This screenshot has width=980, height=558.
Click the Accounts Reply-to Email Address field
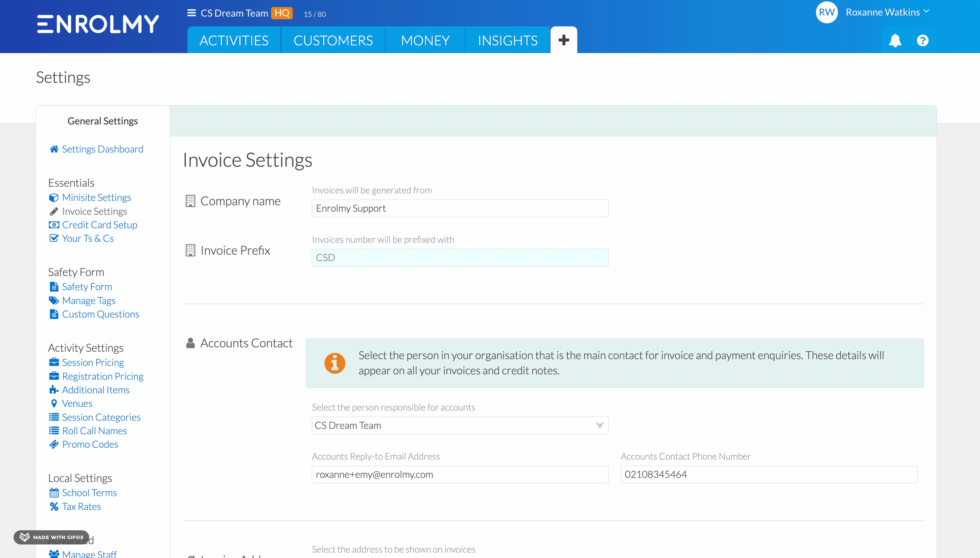(460, 474)
